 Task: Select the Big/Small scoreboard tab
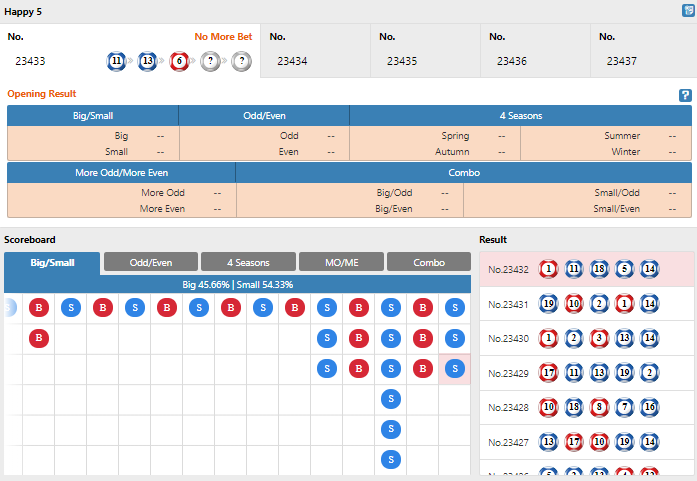click(x=52, y=263)
